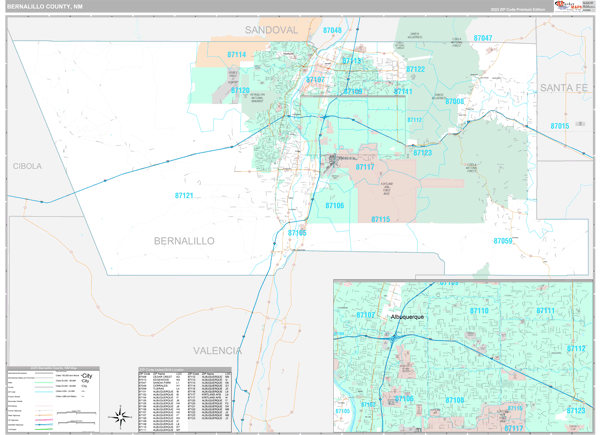Click ZIP code 87015 label

pyautogui.click(x=559, y=126)
